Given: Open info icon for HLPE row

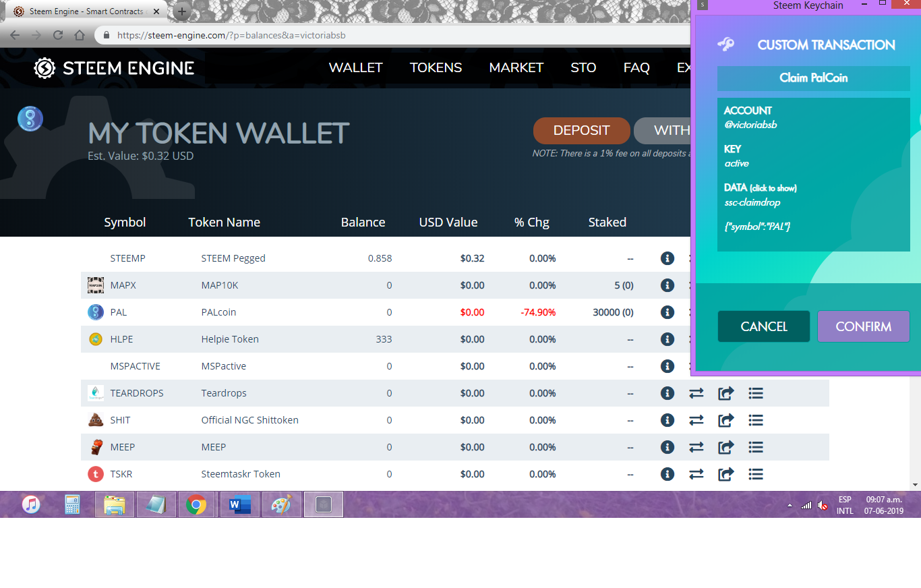Looking at the screenshot, I should (667, 339).
